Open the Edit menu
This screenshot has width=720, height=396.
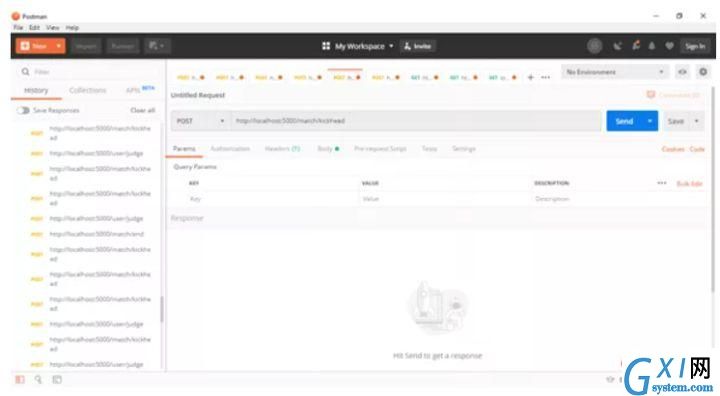click(34, 28)
